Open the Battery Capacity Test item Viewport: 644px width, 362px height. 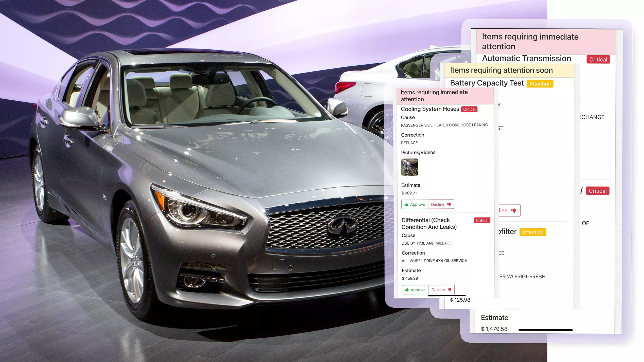(487, 83)
